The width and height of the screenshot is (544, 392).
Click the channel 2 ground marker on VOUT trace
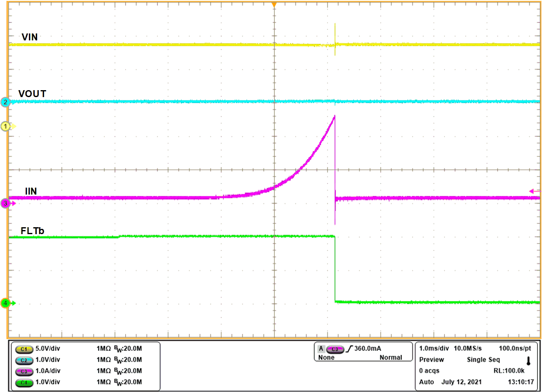[6, 102]
